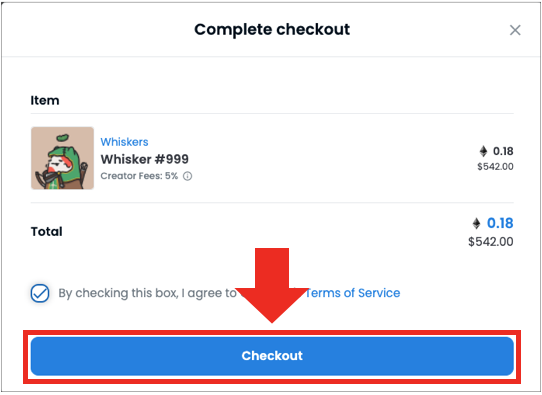
Task: Click the Item section heading
Action: pos(45,101)
